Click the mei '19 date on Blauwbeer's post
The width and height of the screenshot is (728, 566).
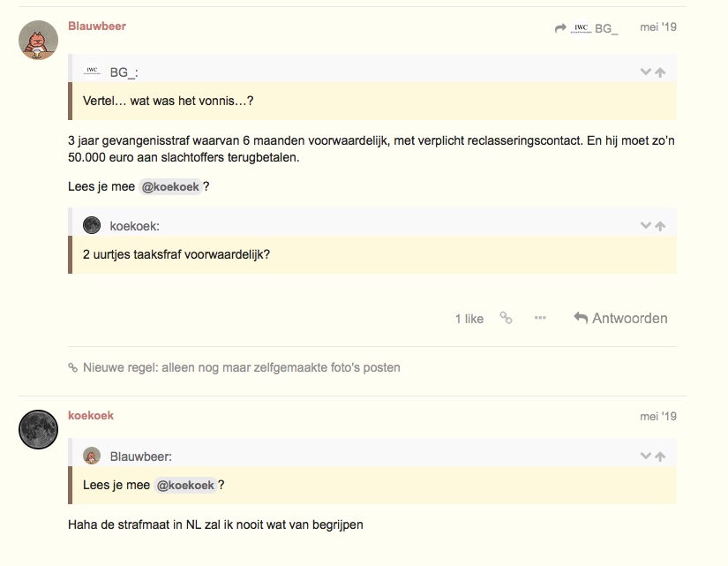(x=658, y=27)
